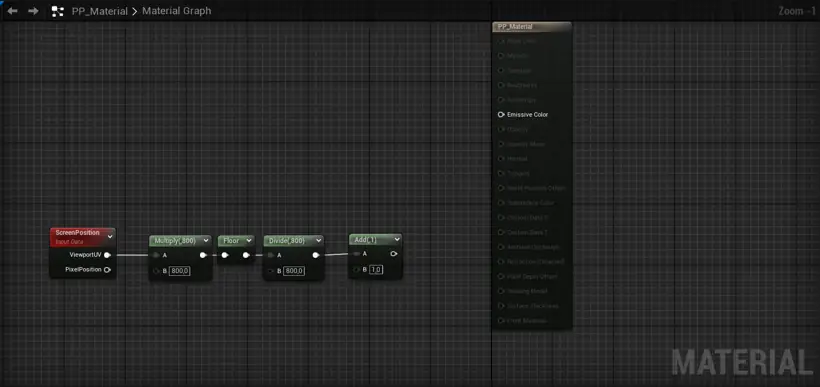Go forward using the right arrow
The width and height of the screenshot is (820, 387).
click(x=33, y=10)
